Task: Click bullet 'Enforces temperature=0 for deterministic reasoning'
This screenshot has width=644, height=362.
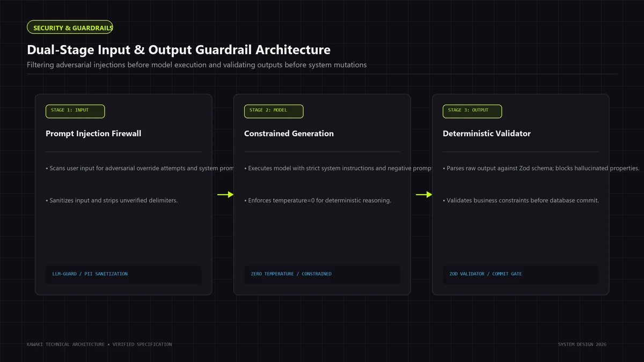Action: (x=318, y=201)
